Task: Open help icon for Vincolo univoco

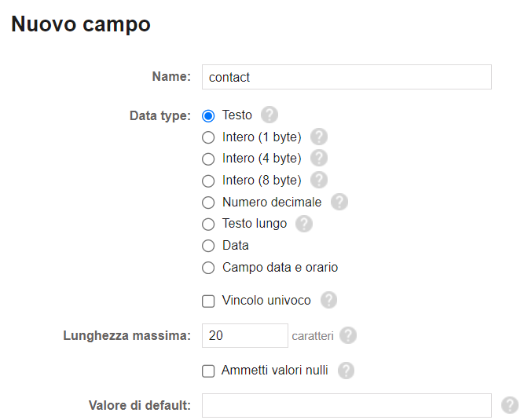Action: 328,300
